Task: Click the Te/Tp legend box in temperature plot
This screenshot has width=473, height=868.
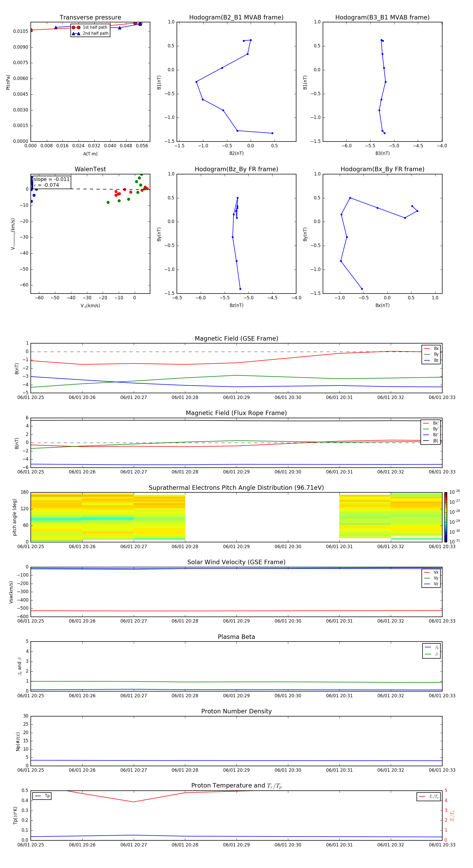Action: [428, 797]
